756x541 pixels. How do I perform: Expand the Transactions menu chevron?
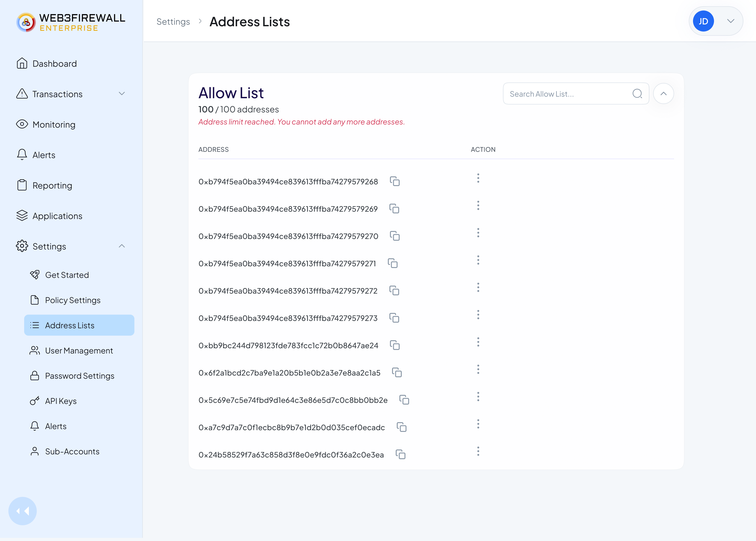pyautogui.click(x=122, y=93)
